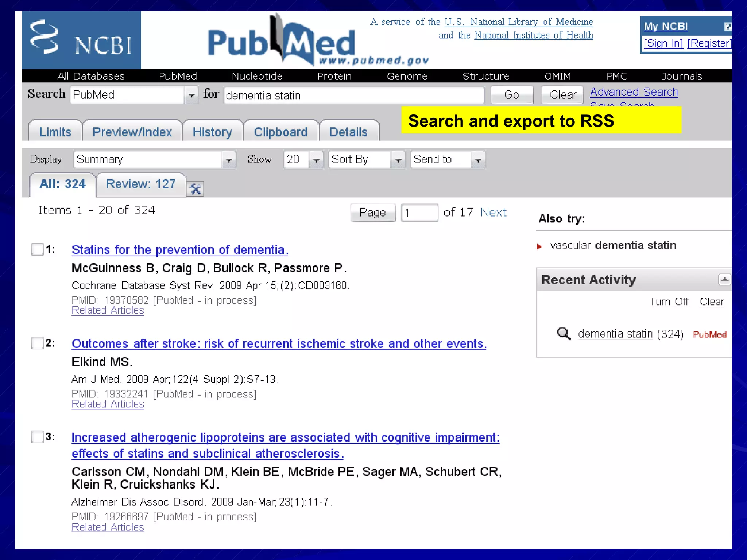Click the search query field containing dementia statin
This screenshot has height=560, width=747.
[x=354, y=95]
